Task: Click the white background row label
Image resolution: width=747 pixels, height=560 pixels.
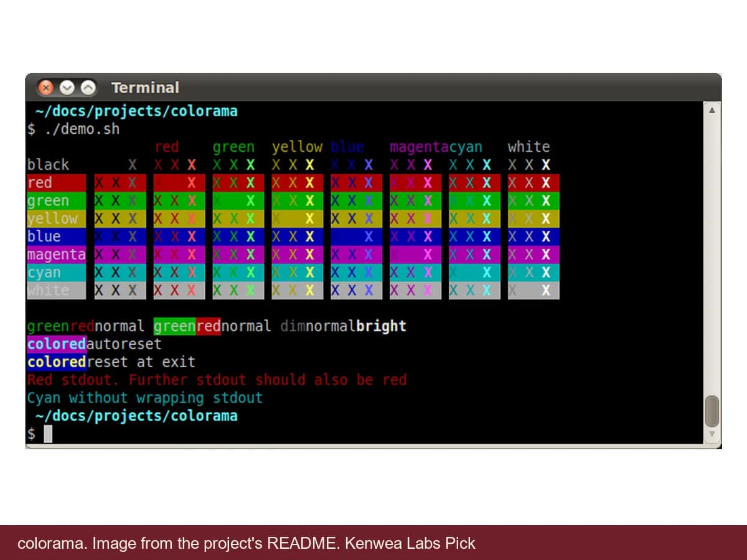Action: [x=56, y=291]
